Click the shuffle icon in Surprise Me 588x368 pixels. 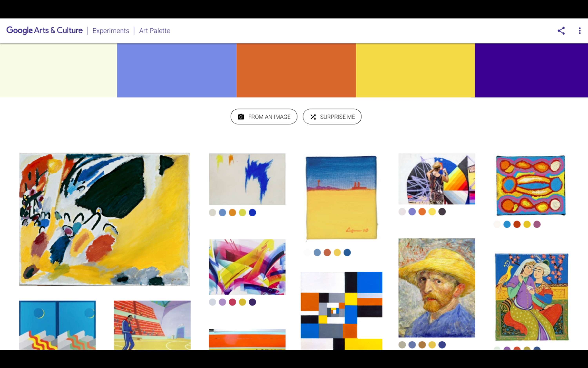(x=313, y=117)
